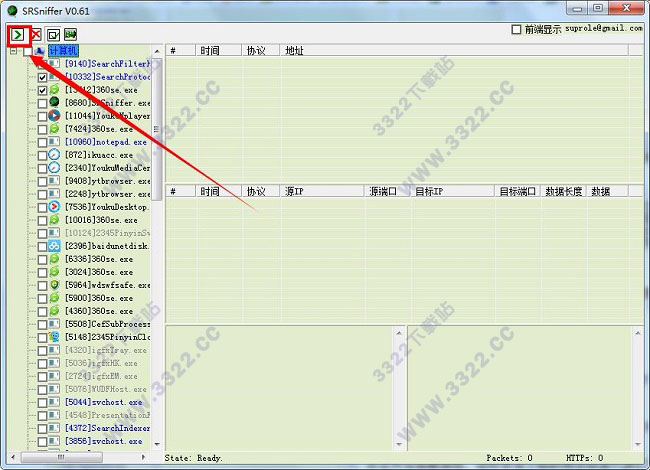Select [2248]ytbrowser.exe tree row
Image resolution: width=650 pixels, height=470 pixels.
[107, 194]
